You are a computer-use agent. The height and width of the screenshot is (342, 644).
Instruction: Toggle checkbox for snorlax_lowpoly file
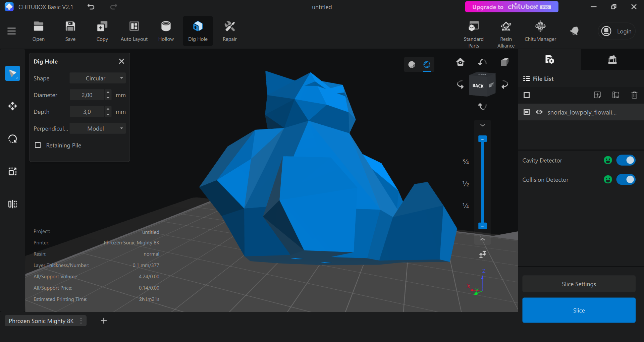coord(527,112)
